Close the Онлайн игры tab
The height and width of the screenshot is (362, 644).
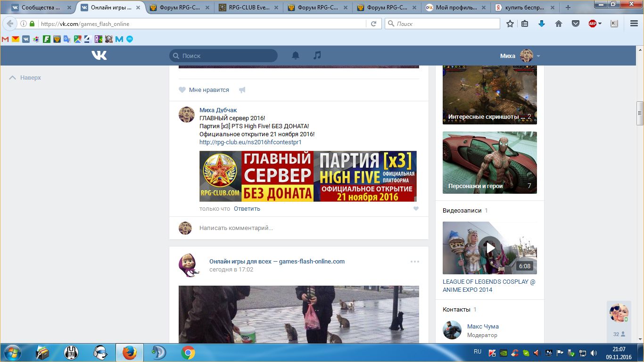pos(138,8)
